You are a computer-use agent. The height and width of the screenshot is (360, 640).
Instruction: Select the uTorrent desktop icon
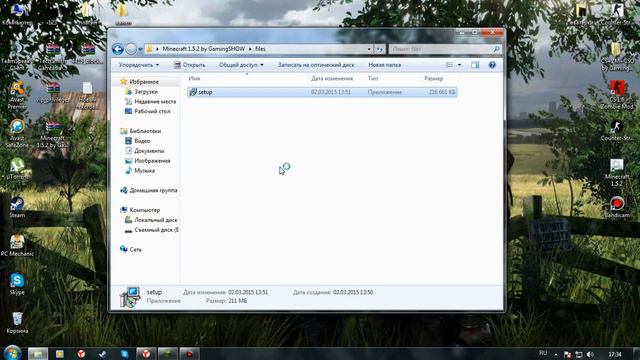pyautogui.click(x=17, y=169)
